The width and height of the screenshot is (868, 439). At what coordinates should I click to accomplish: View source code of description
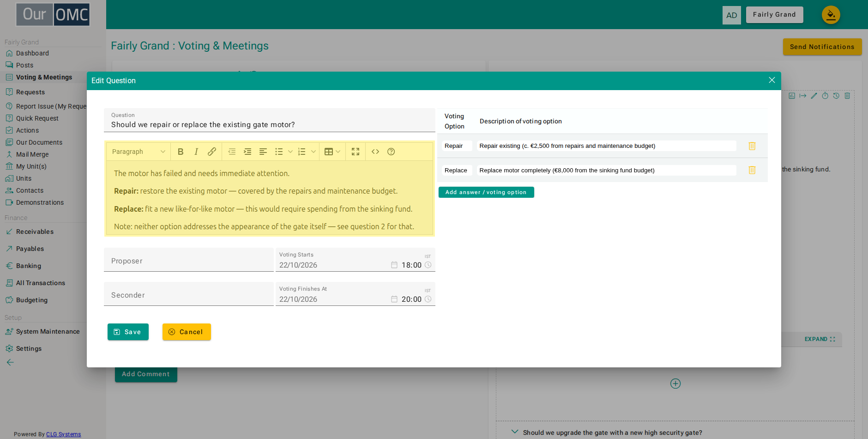click(x=375, y=152)
